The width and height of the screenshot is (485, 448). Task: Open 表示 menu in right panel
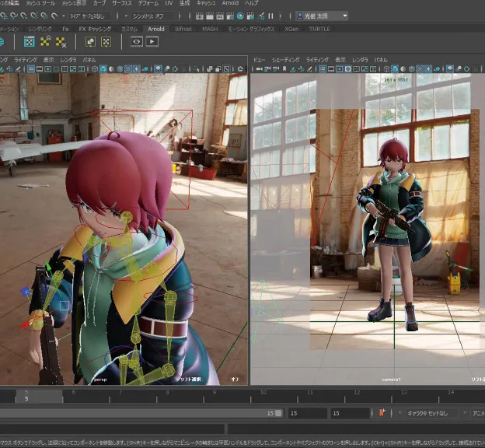(340, 60)
